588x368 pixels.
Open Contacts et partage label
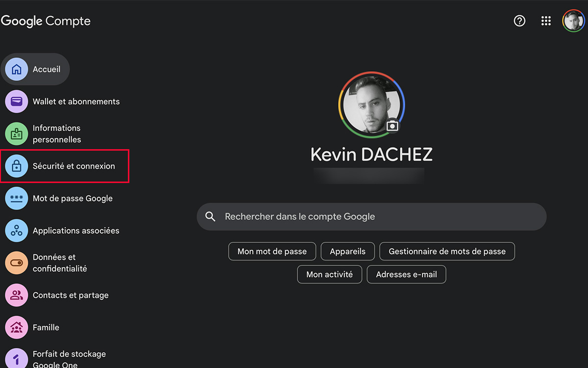pyautogui.click(x=71, y=295)
